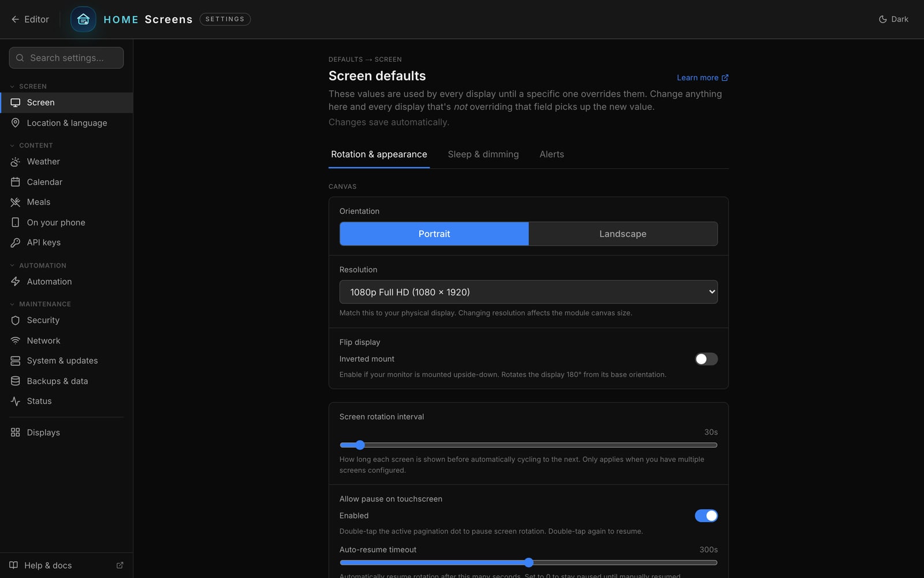Click the DEFAULTS breadcrumb text
The width and height of the screenshot is (924, 578).
click(x=345, y=60)
